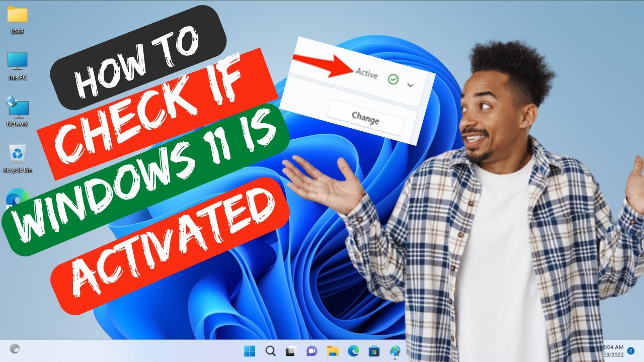The image size is (644, 362).
Task: Open the notification badge showing 2
Action: click(x=630, y=350)
